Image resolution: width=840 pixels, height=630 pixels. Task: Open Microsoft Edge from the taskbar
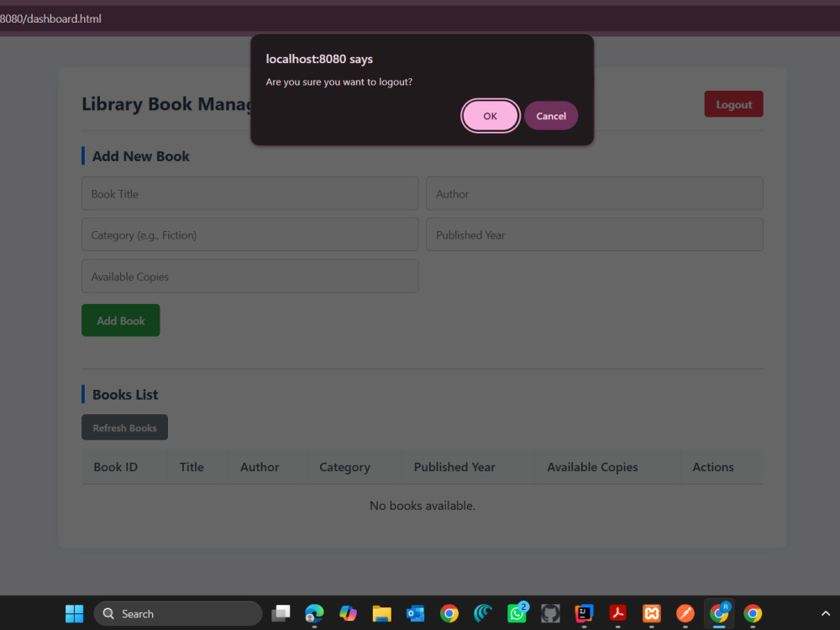[314, 613]
